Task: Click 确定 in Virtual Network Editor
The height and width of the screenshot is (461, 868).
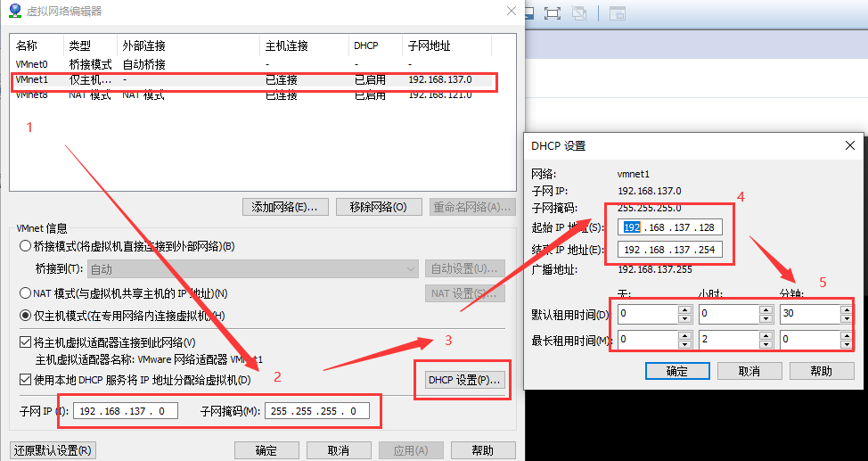Action: tap(266, 450)
